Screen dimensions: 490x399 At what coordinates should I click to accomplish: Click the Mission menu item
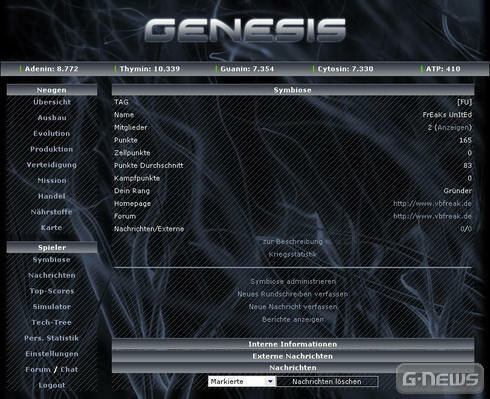coord(52,180)
